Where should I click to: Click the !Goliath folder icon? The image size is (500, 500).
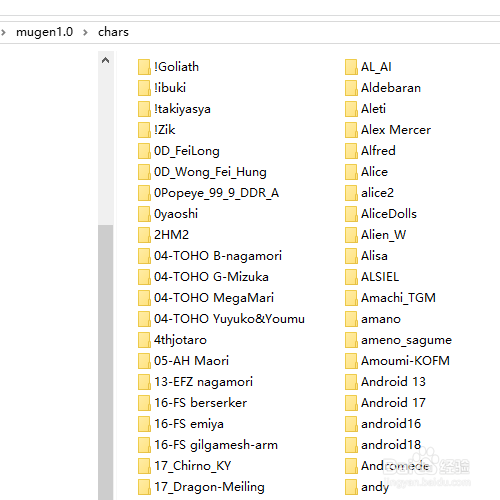[x=144, y=67]
